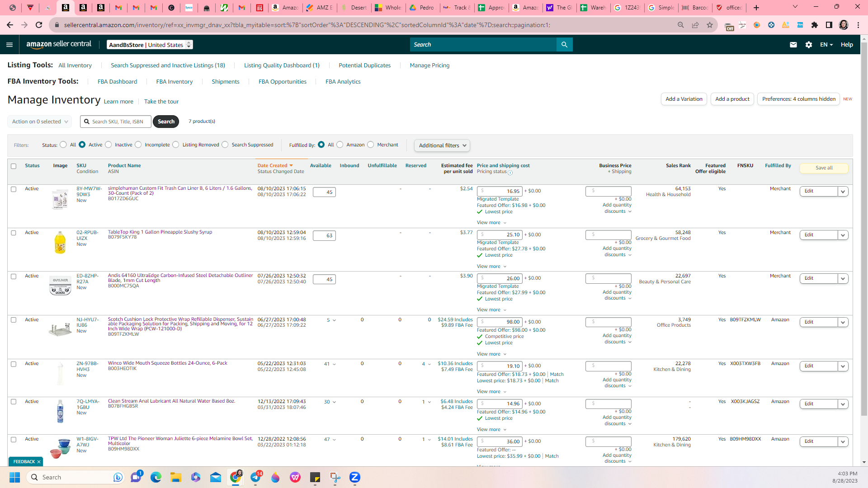The image size is (868, 488).
Task: Open the Sticky Notes app in taskbar
Action: click(x=315, y=477)
